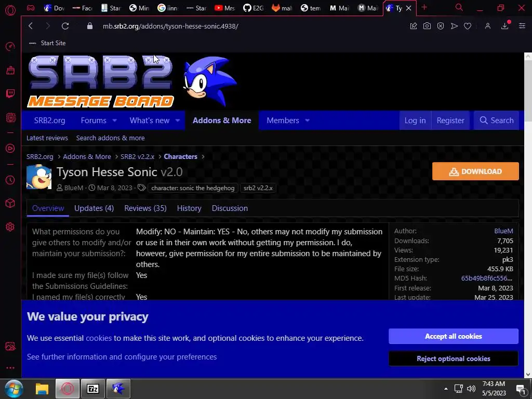Click Reject optional cookies
The height and width of the screenshot is (399, 532).
(x=453, y=358)
